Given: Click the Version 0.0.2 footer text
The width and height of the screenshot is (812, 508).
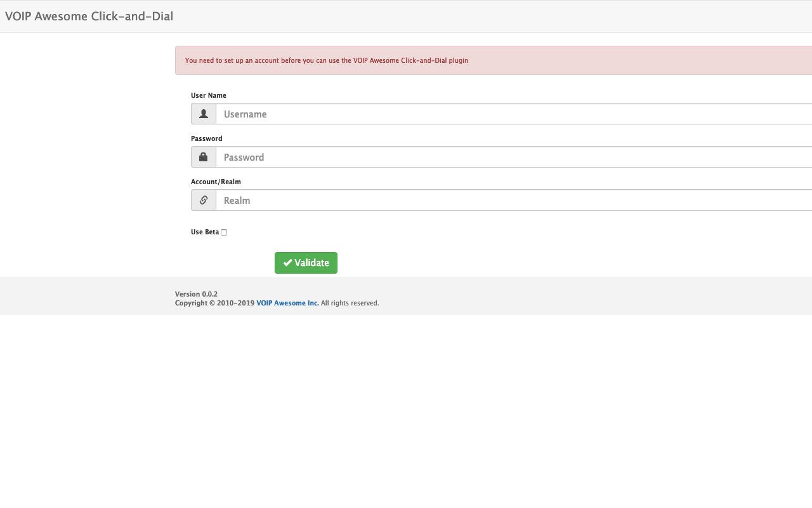Looking at the screenshot, I should point(196,294).
